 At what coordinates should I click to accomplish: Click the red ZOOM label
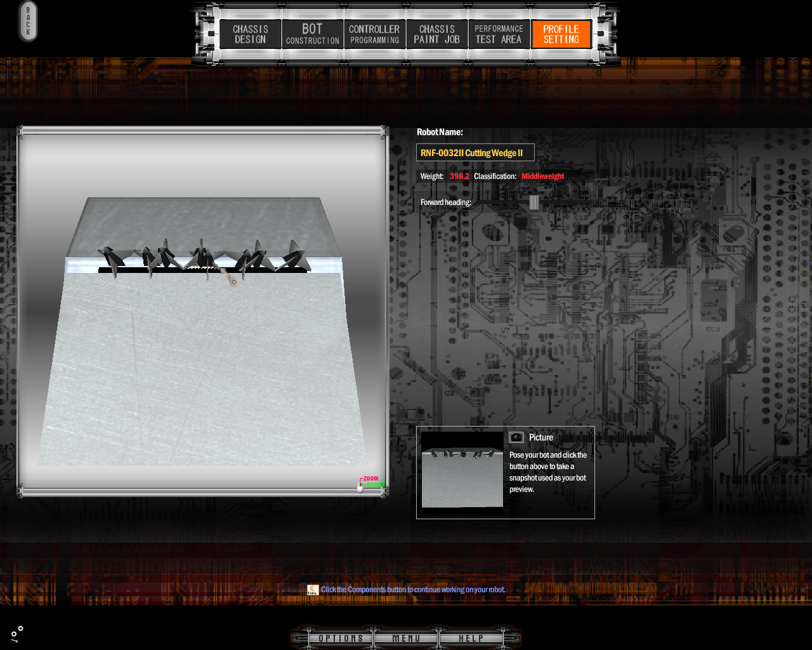click(370, 479)
